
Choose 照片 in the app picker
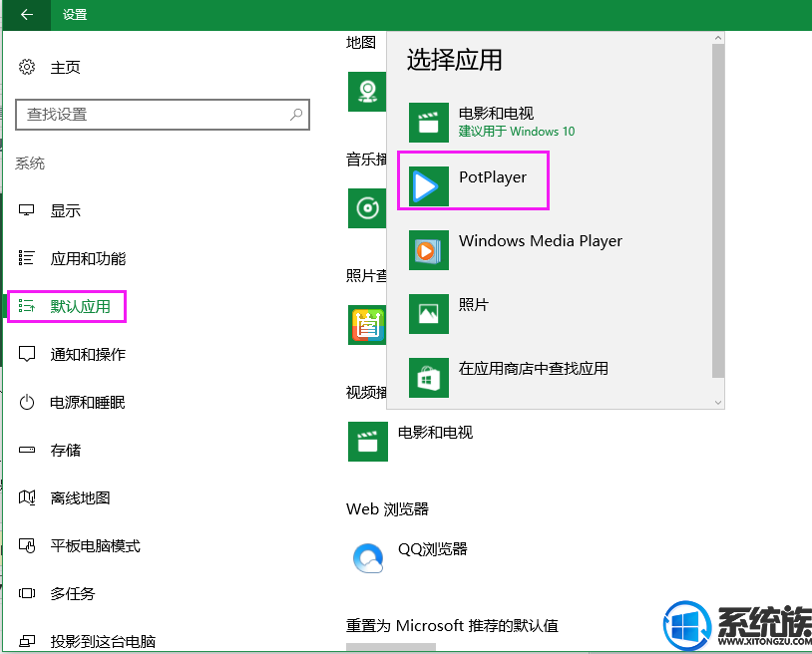tap(473, 304)
